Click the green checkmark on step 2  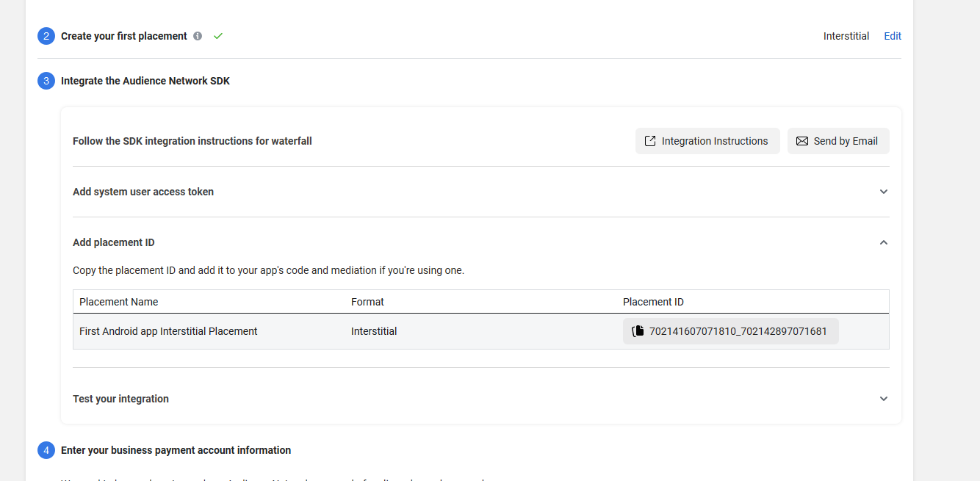pyautogui.click(x=217, y=35)
